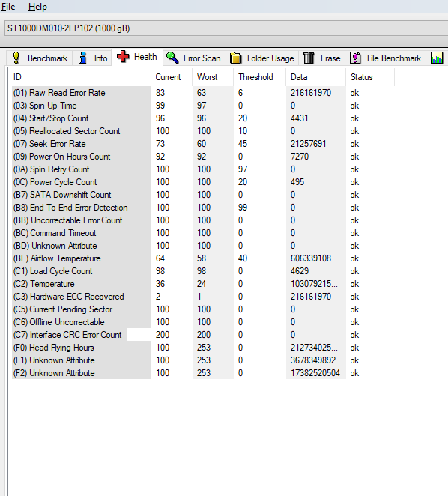Click the green bar chart monitor icon
This screenshot has height=496, width=448.
(437, 58)
